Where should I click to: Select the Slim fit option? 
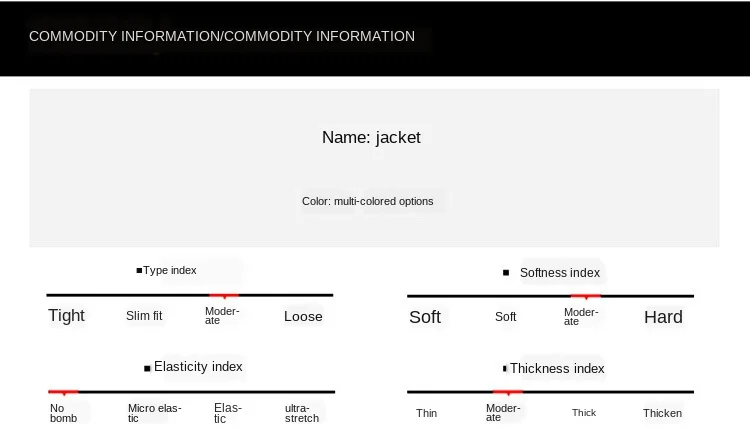(x=144, y=316)
